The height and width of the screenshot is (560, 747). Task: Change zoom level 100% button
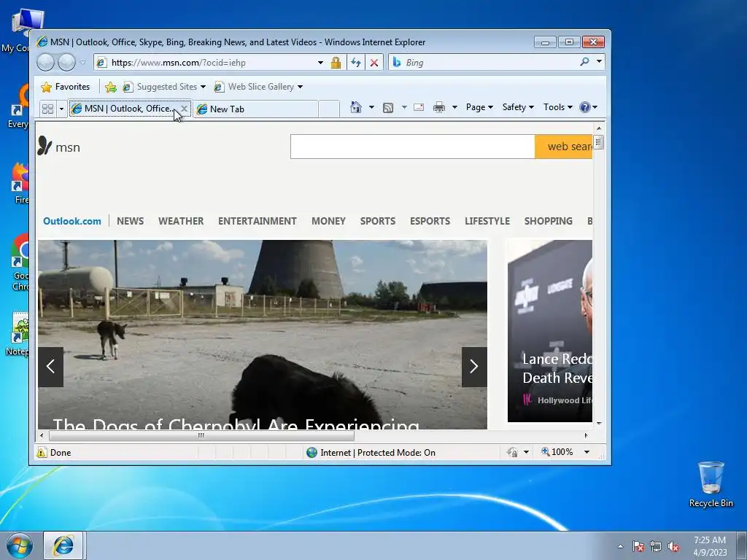pyautogui.click(x=557, y=452)
